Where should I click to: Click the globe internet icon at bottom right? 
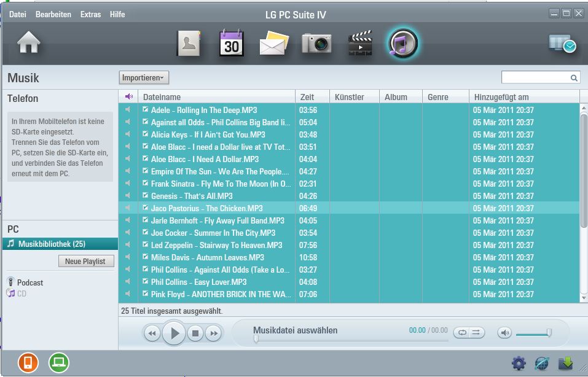[x=541, y=363]
